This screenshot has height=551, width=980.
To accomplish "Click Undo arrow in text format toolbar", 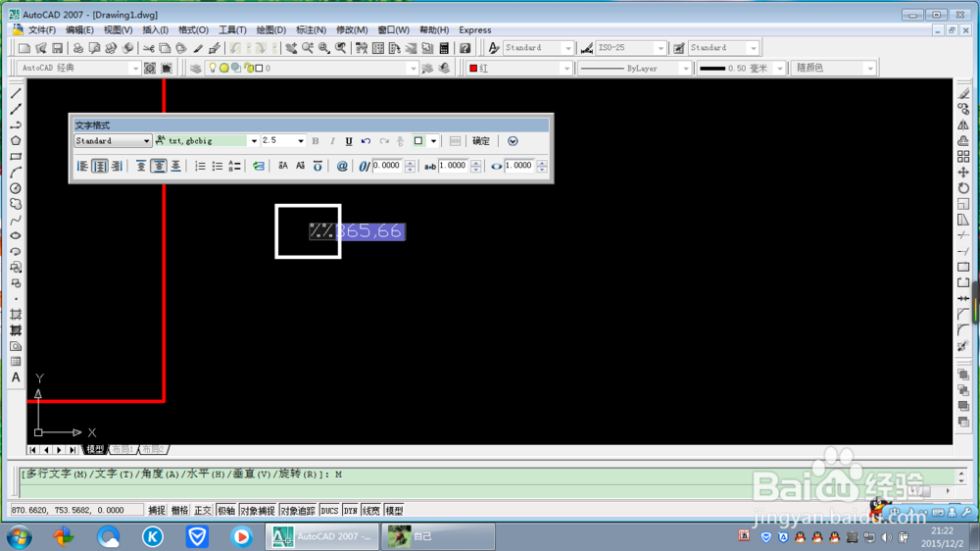I will pyautogui.click(x=367, y=141).
